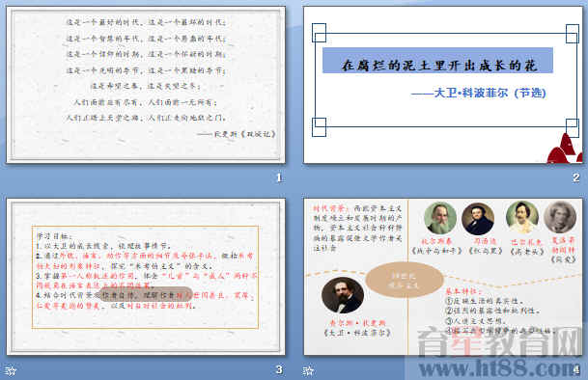Select slide 3 with the learning objectives
The width and height of the screenshot is (588, 380).
pyautogui.click(x=146, y=277)
